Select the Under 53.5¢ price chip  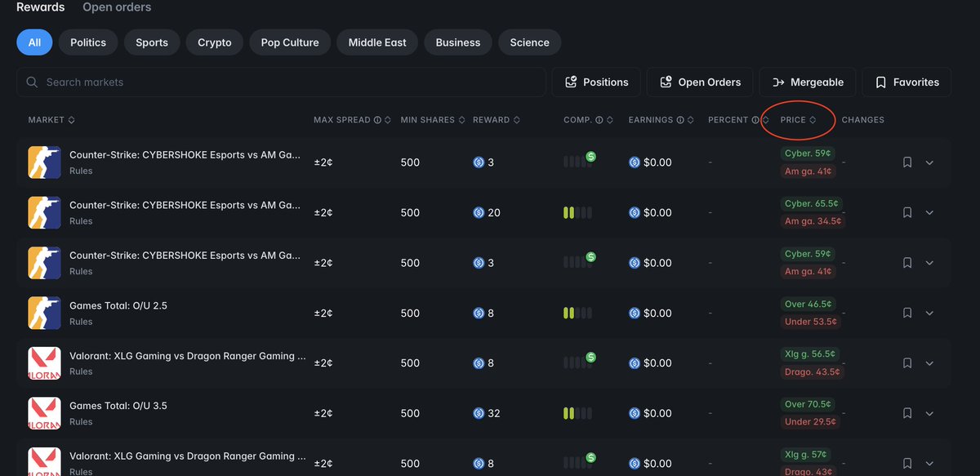(811, 322)
